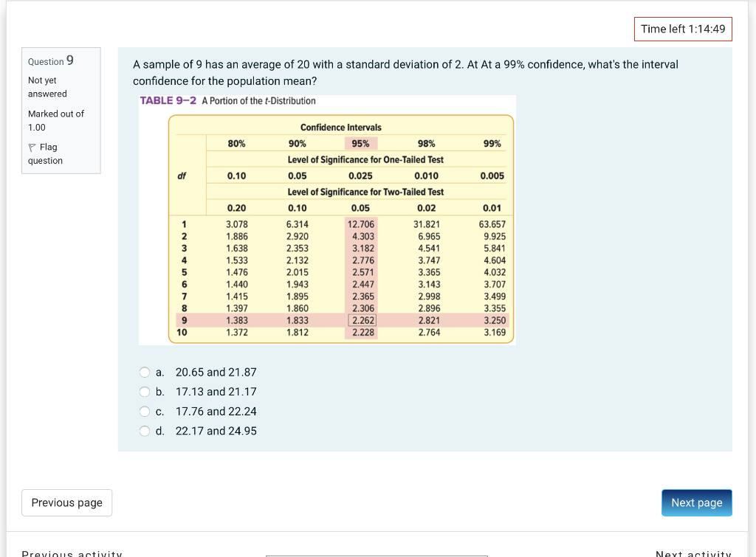Click the value 6.314 in row 1
The width and height of the screenshot is (756, 557).
pyautogui.click(x=297, y=224)
